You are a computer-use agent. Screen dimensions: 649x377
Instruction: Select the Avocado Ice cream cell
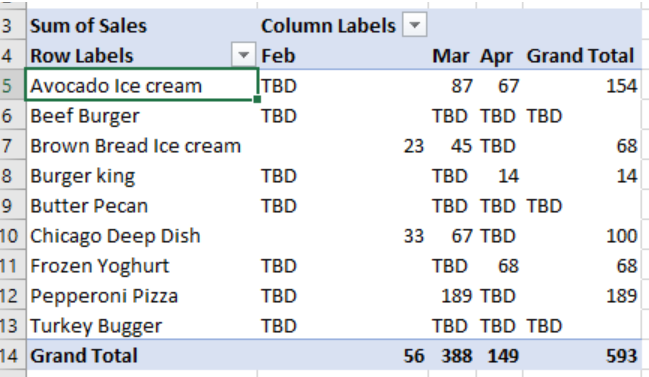point(142,85)
